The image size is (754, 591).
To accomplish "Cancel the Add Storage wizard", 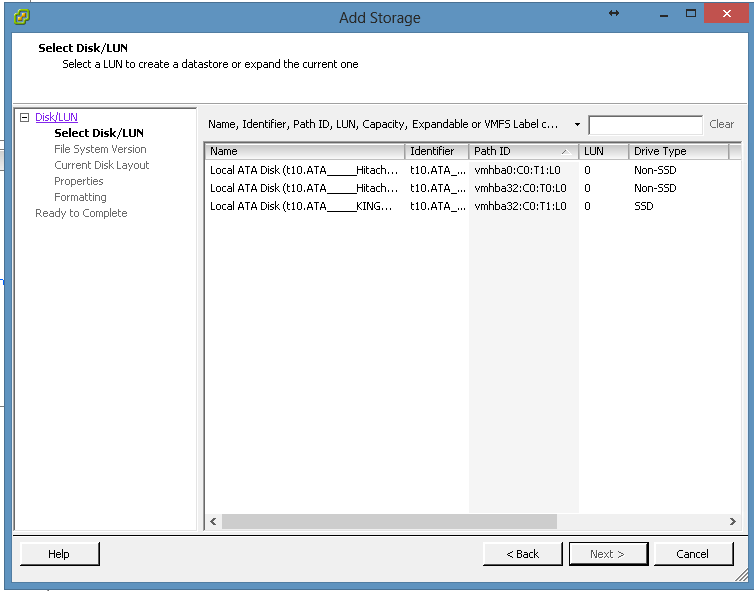I will tap(693, 554).
